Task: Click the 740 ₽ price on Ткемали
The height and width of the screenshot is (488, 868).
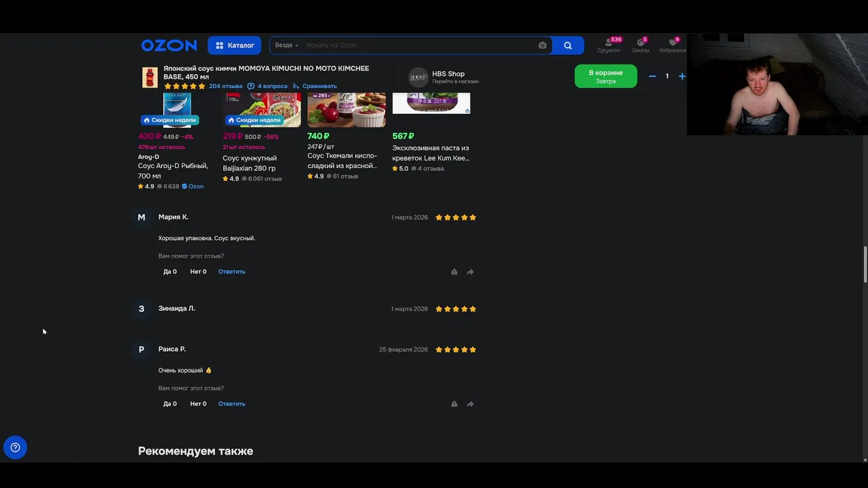Action: (318, 136)
